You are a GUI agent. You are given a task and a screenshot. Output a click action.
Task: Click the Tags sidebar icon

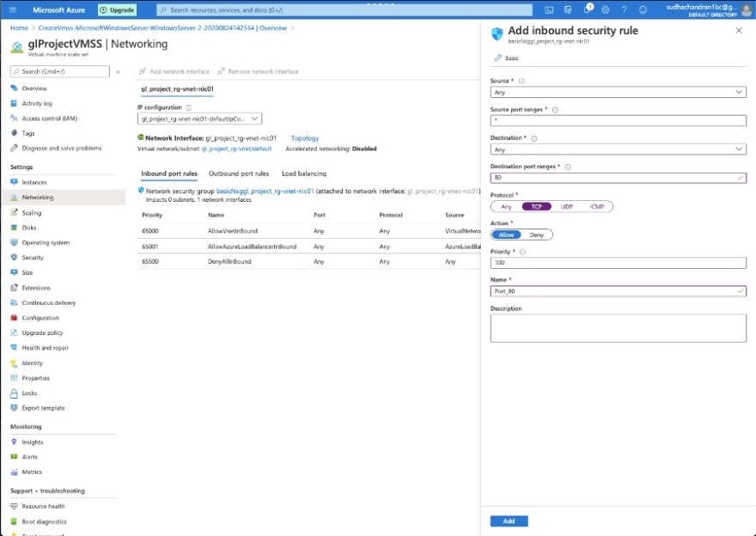click(x=14, y=133)
